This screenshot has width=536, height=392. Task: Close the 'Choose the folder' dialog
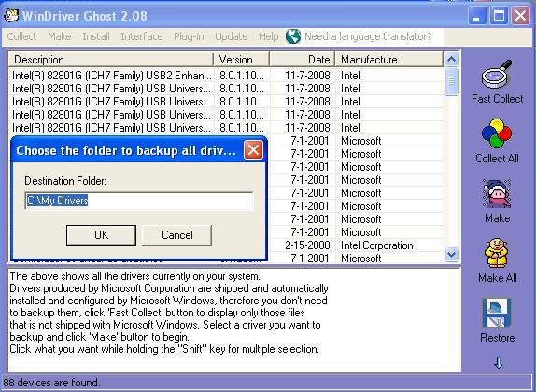[x=253, y=149]
